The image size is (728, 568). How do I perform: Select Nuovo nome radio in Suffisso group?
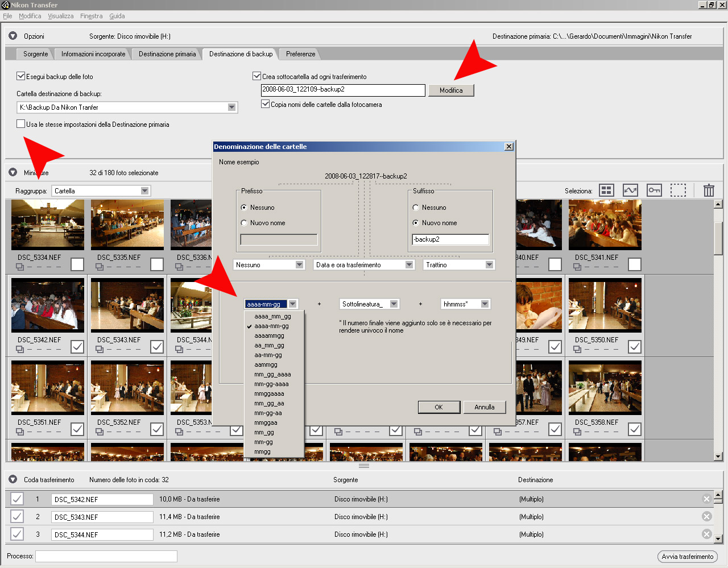pos(416,223)
